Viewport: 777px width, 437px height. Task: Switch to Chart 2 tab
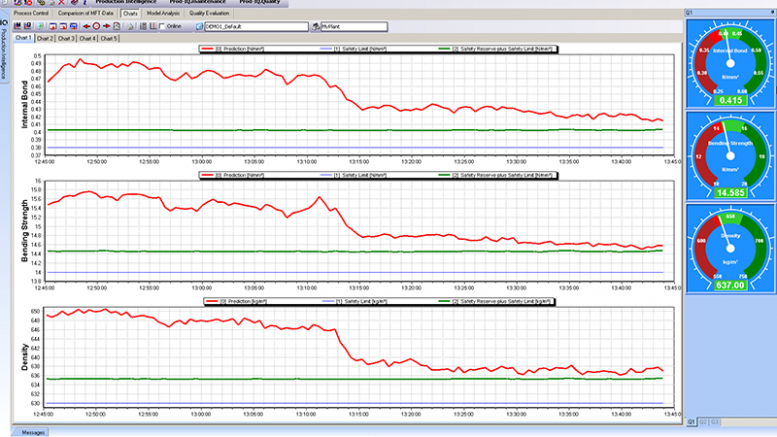click(x=45, y=38)
